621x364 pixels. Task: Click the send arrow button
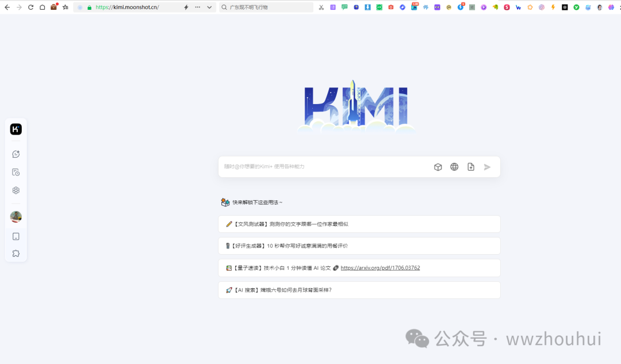487,167
